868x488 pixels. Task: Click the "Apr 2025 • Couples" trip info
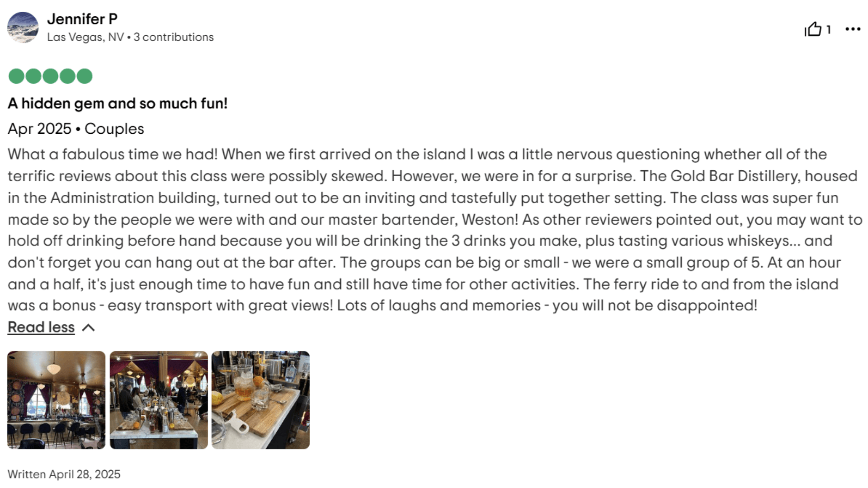(76, 129)
